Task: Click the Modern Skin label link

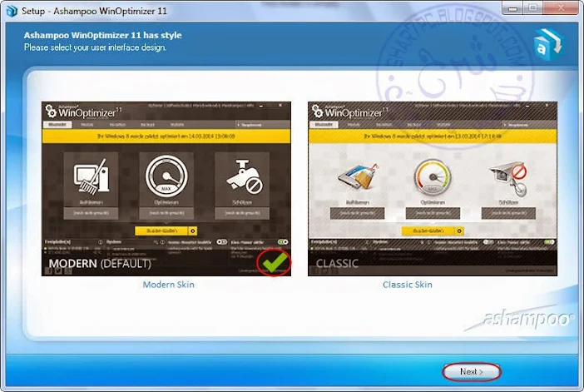Action: [x=168, y=285]
